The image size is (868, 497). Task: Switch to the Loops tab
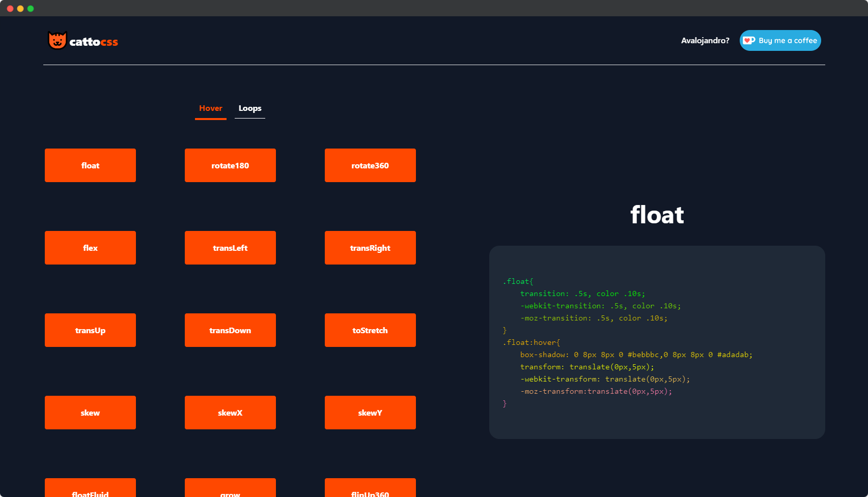point(250,108)
